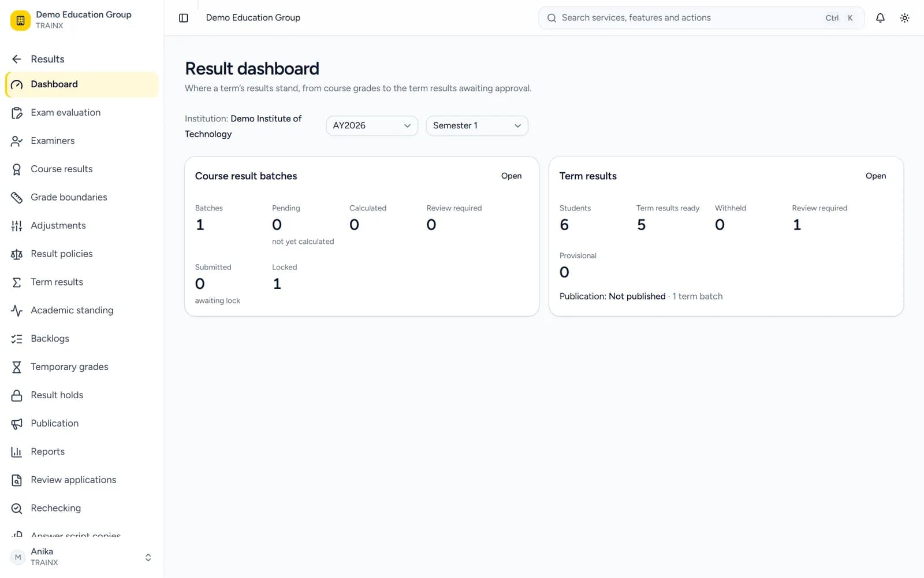Open the Examiners page
Viewport: 924px width, 578px height.
(x=82, y=141)
